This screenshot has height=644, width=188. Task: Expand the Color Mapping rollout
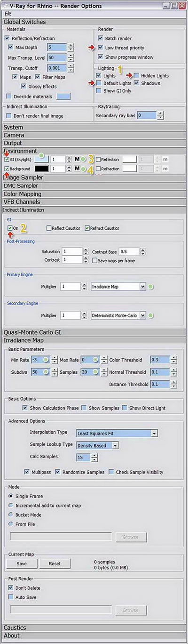tap(94, 193)
